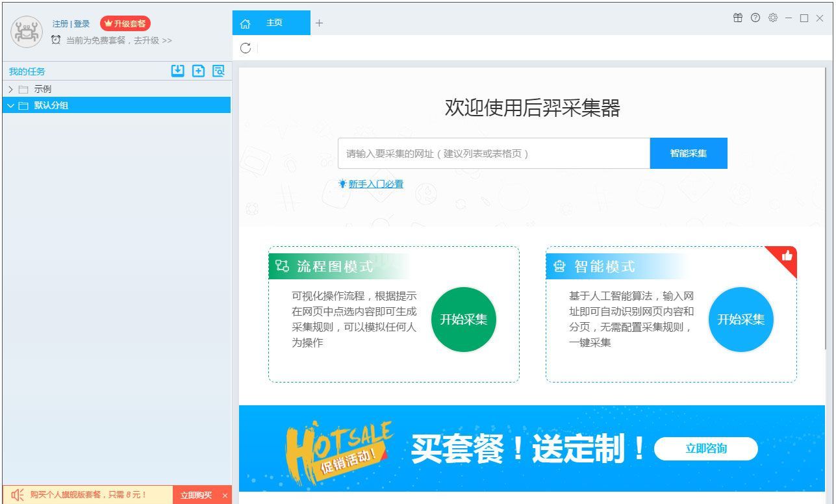Viewport: 836px width, 504px height.
Task: Click the refresh page icon
Action: point(246,47)
